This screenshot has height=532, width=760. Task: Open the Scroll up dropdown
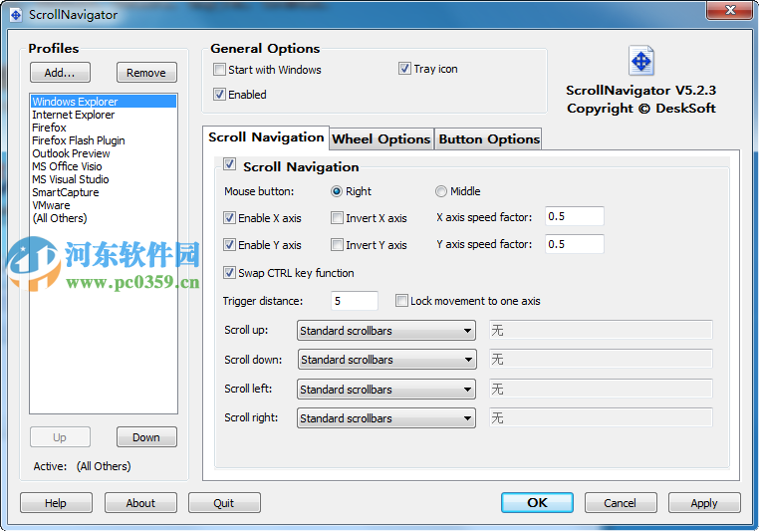tap(386, 330)
